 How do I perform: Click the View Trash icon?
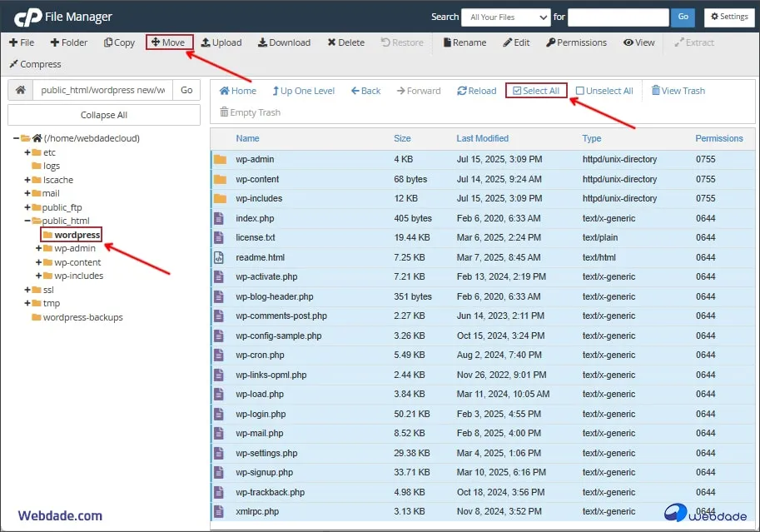[656, 91]
